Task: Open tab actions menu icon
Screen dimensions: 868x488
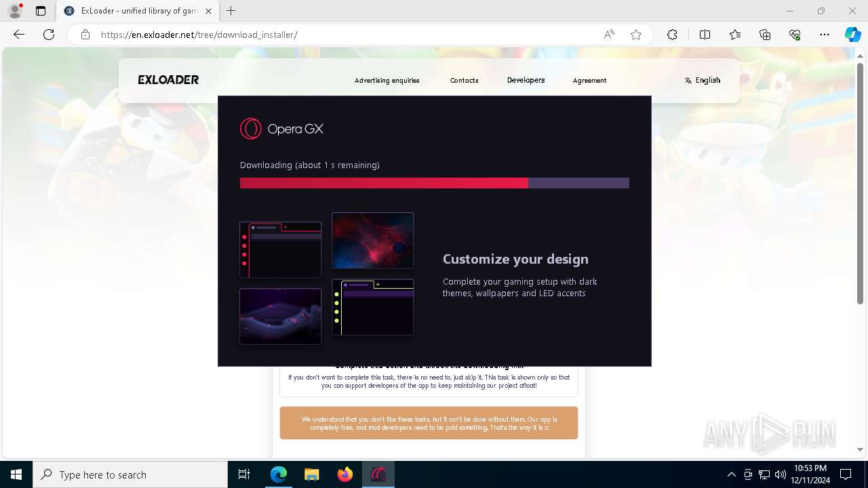Action: pos(41,11)
